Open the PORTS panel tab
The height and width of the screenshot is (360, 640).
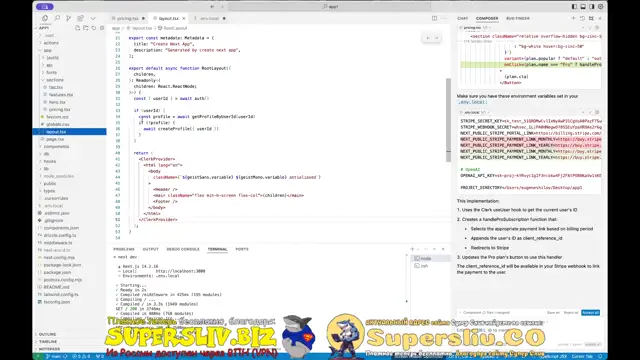tap(242, 249)
